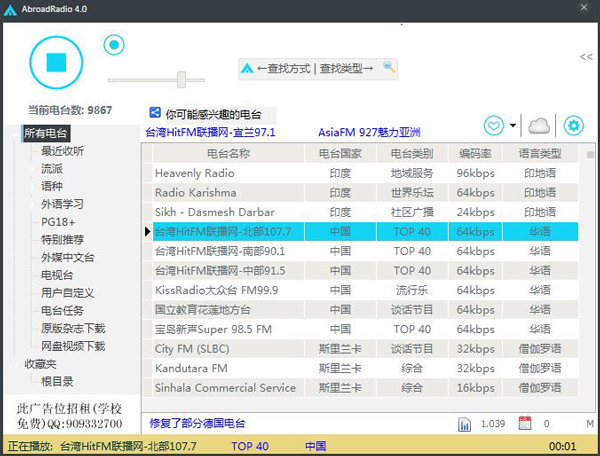Click the AbroadRadio logo in title bar

(x=10, y=10)
